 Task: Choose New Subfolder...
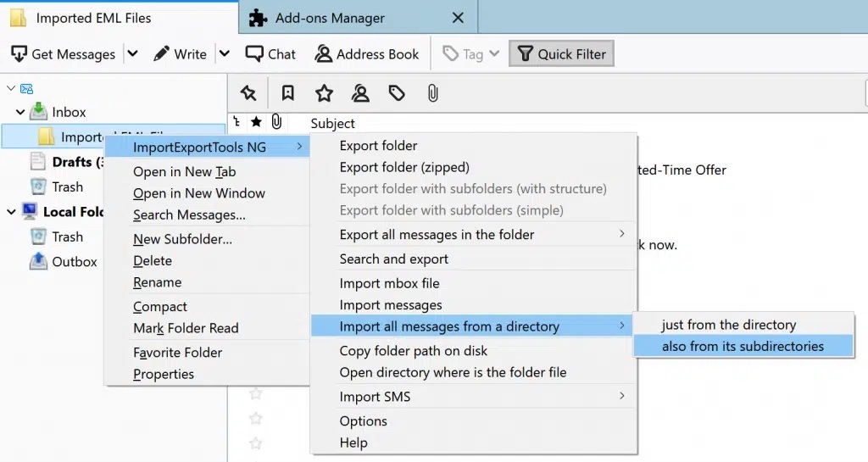[x=182, y=239]
